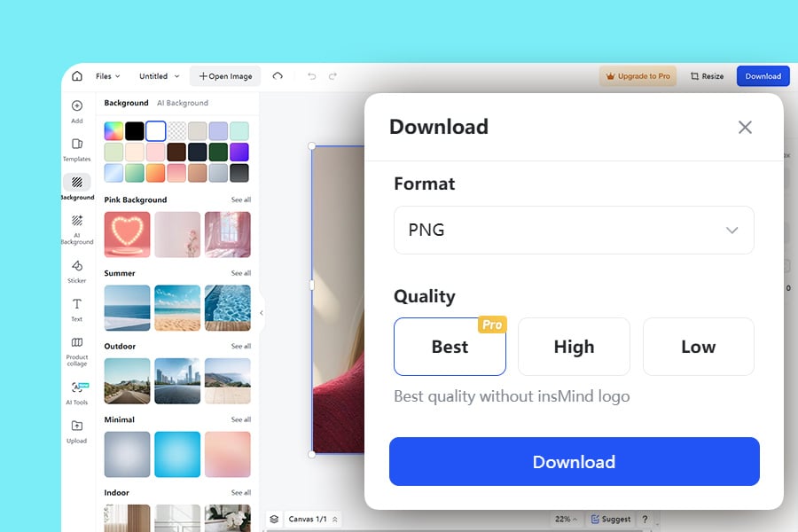798x532 pixels.
Task: Open the Add tool in sidebar
Action: click(x=77, y=112)
